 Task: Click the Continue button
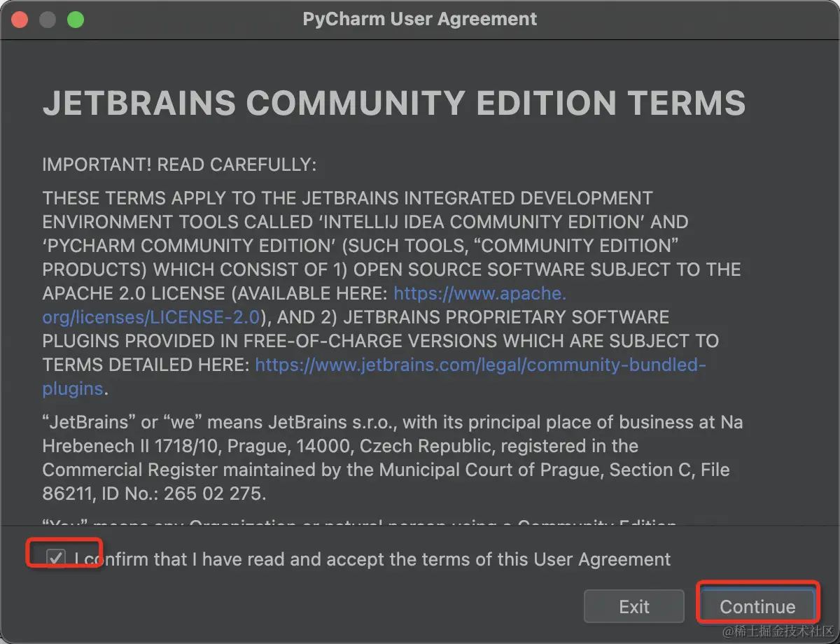(757, 606)
